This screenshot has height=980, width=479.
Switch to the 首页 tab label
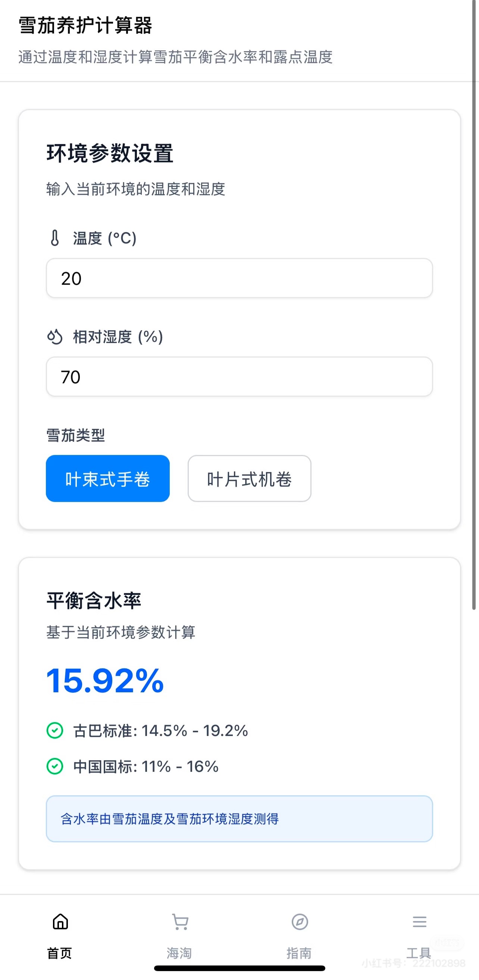(60, 953)
